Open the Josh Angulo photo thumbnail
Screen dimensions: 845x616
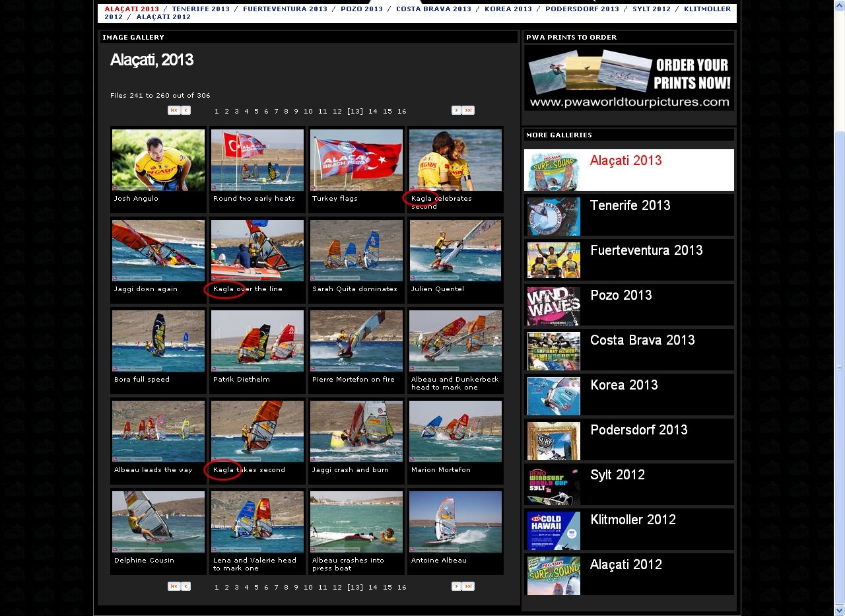pyautogui.click(x=158, y=160)
